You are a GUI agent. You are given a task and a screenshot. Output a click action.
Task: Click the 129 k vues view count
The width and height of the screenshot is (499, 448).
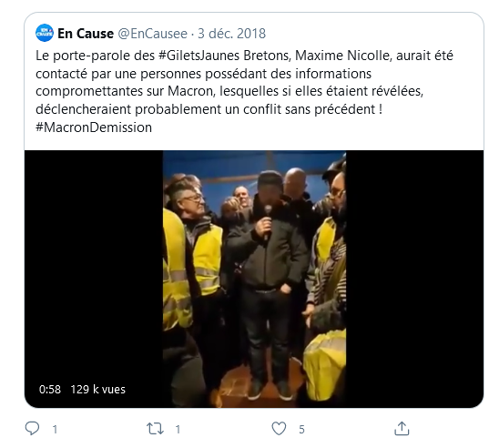(97, 390)
